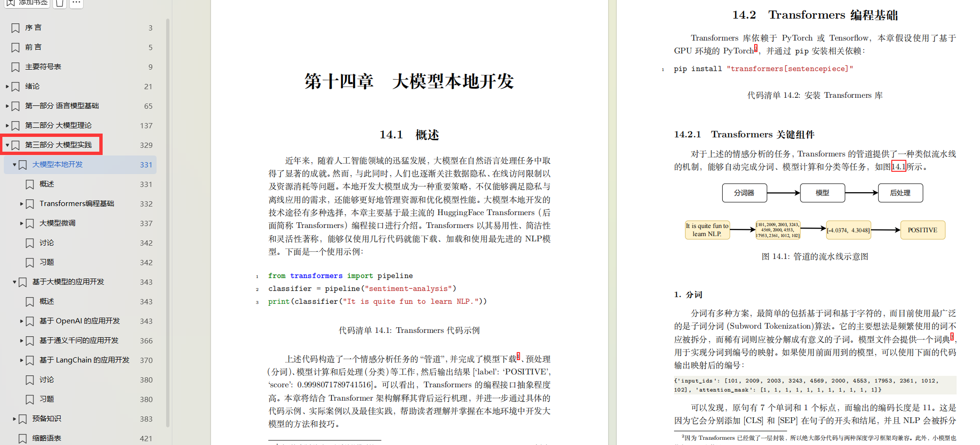This screenshot has height=445, width=980.
Task: Click the bookmark icon beside 绪论
Action: tap(15, 87)
